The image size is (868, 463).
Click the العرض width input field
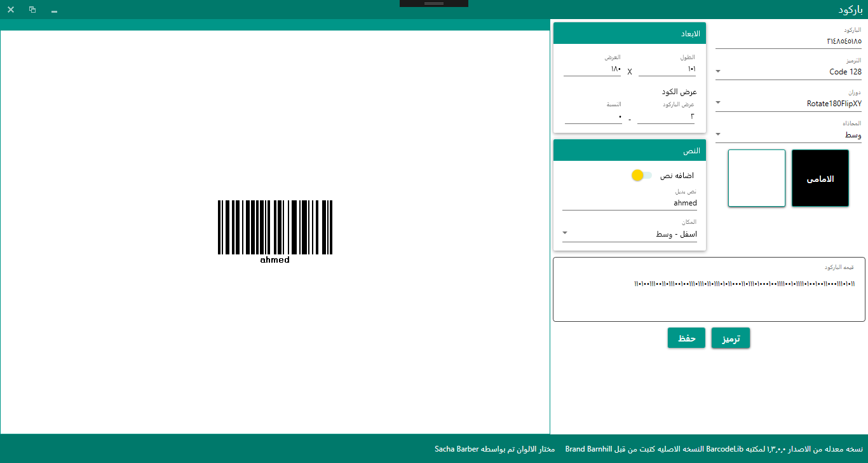pos(592,68)
